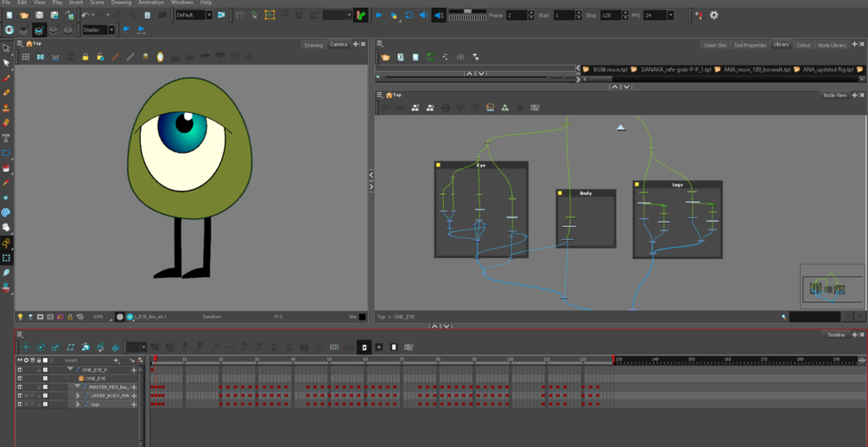Expand the Legs layer in timeline
The width and height of the screenshot is (868, 447).
tap(78, 405)
